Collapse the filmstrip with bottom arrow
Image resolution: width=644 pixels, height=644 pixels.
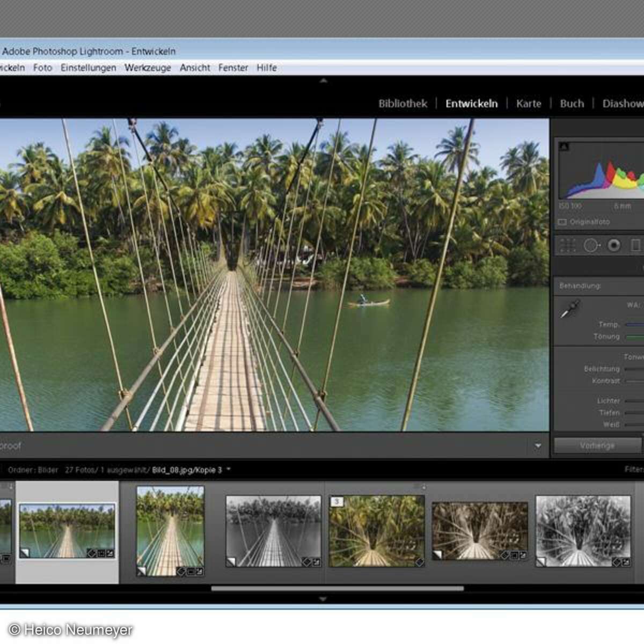[x=322, y=597]
